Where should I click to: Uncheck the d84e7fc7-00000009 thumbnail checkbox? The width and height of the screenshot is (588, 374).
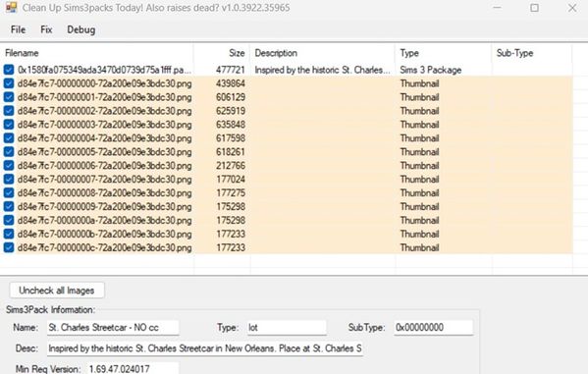pyautogui.click(x=9, y=207)
